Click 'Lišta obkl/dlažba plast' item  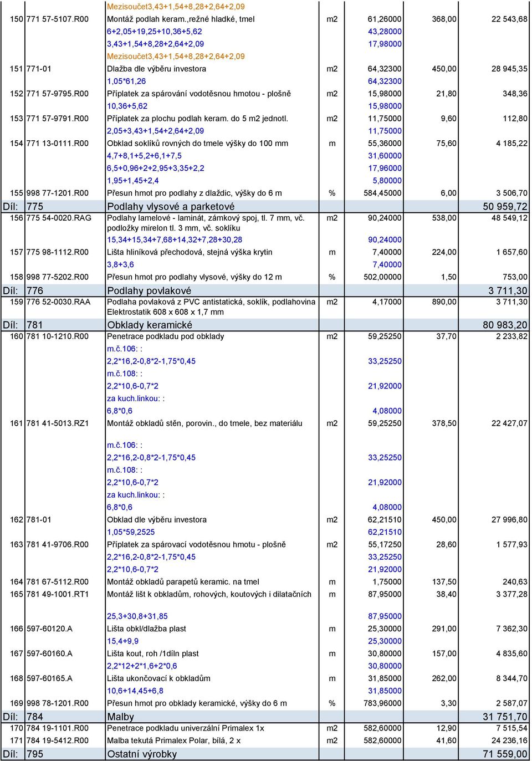pos(146,629)
